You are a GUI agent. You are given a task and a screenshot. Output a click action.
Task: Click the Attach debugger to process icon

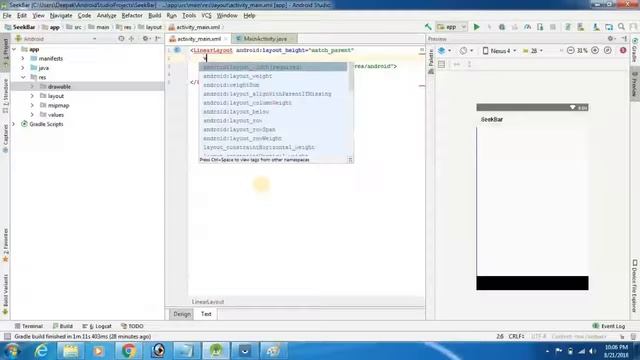540,27
